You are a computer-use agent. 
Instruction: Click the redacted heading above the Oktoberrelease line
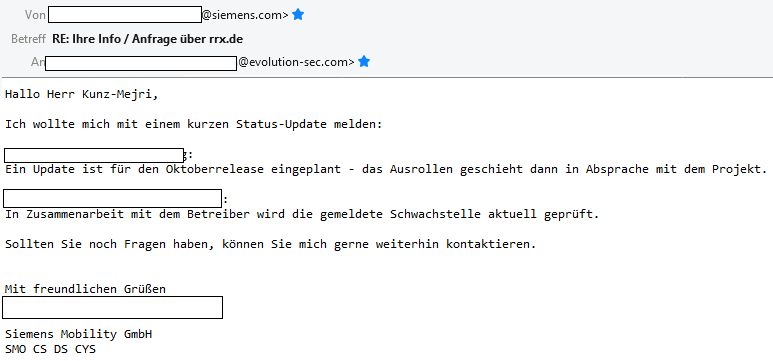coord(94,155)
